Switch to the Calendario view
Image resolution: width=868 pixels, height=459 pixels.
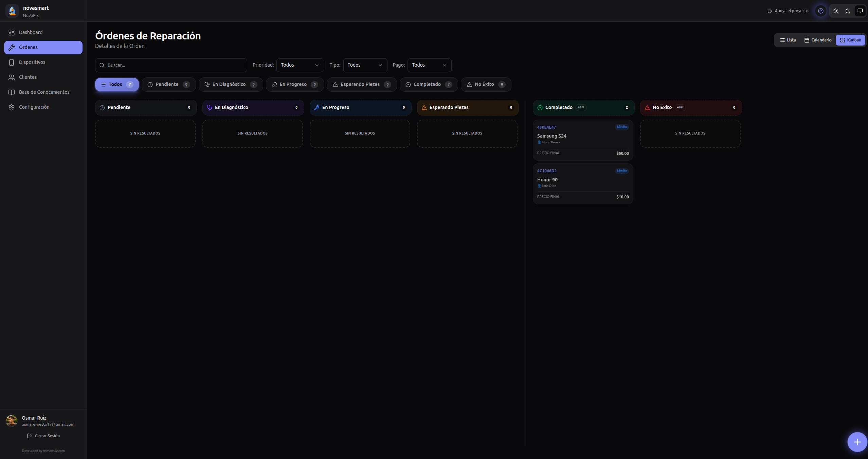(x=818, y=40)
